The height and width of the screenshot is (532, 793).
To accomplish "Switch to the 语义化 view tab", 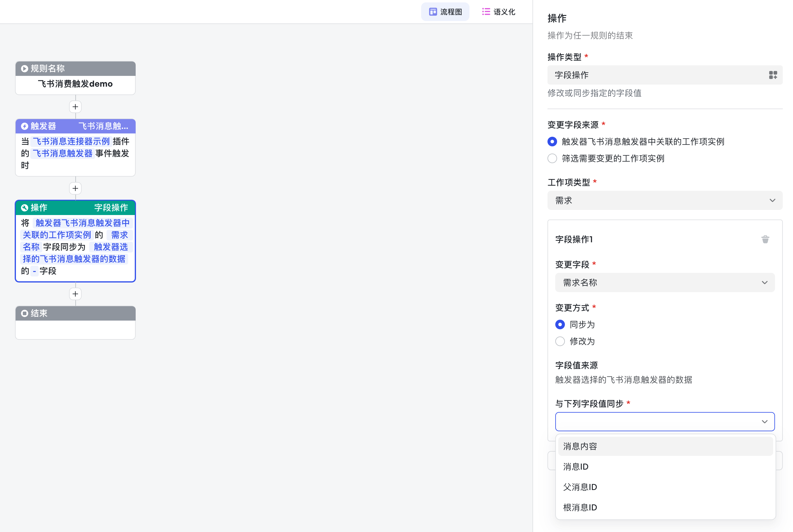I will [498, 12].
